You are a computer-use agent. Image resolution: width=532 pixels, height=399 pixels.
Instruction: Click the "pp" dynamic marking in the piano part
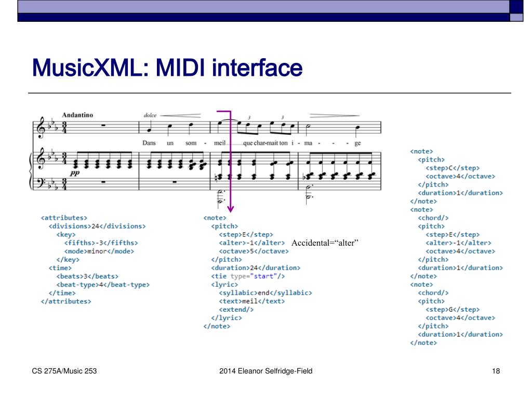pos(75,173)
